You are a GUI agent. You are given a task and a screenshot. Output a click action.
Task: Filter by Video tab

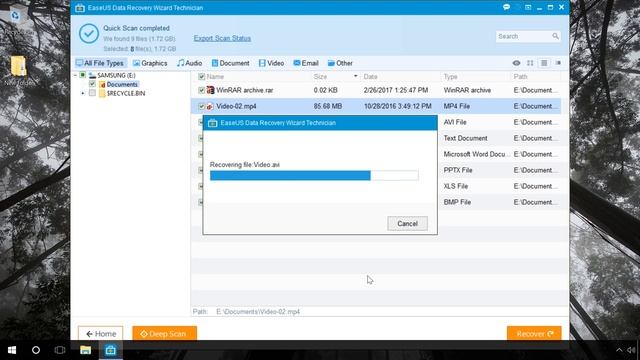(271, 63)
